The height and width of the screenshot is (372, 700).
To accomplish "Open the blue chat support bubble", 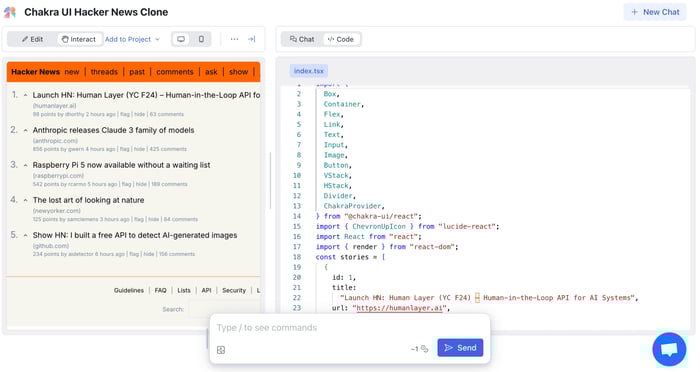I will click(669, 349).
